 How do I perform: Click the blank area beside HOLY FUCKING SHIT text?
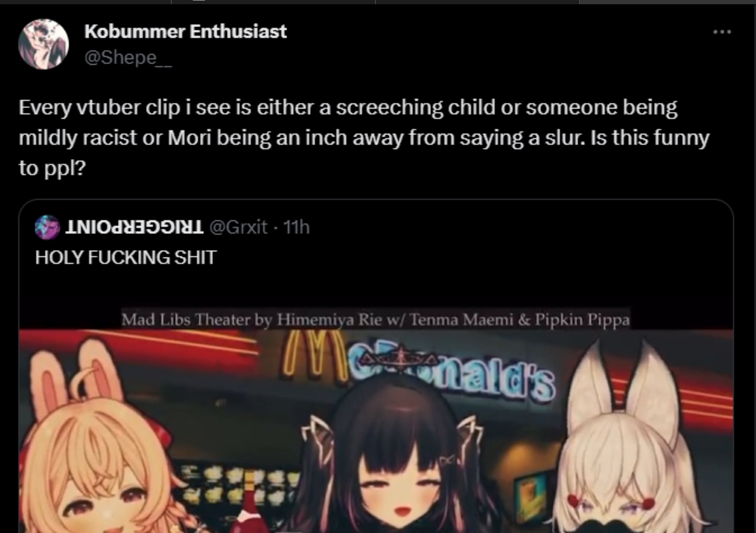(468, 258)
